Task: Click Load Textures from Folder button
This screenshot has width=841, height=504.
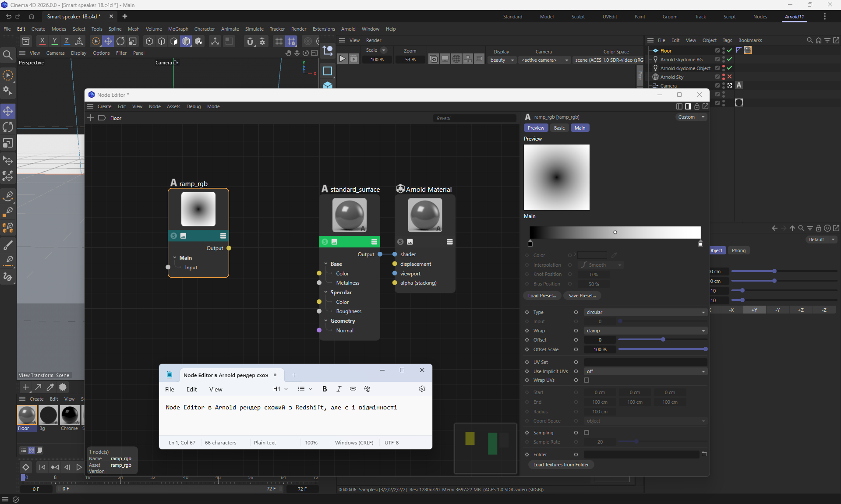Action: (561, 465)
